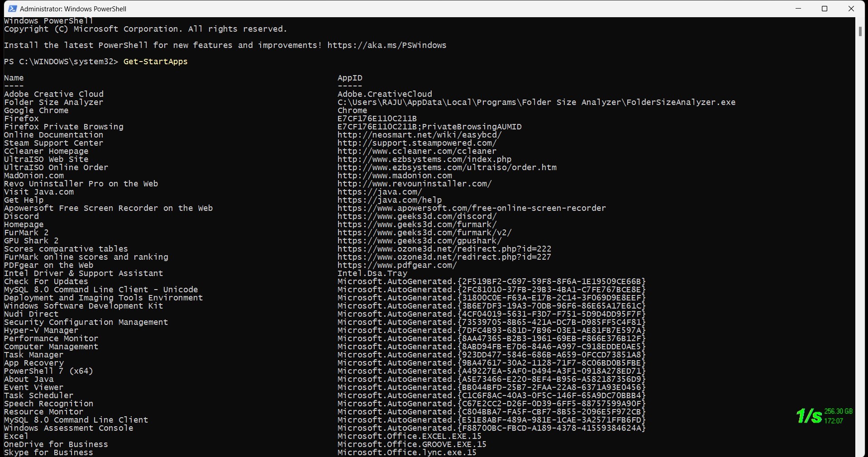Click MySQL 8.0 Command Line Client - Unicode
The height and width of the screenshot is (457, 868).
tap(101, 290)
